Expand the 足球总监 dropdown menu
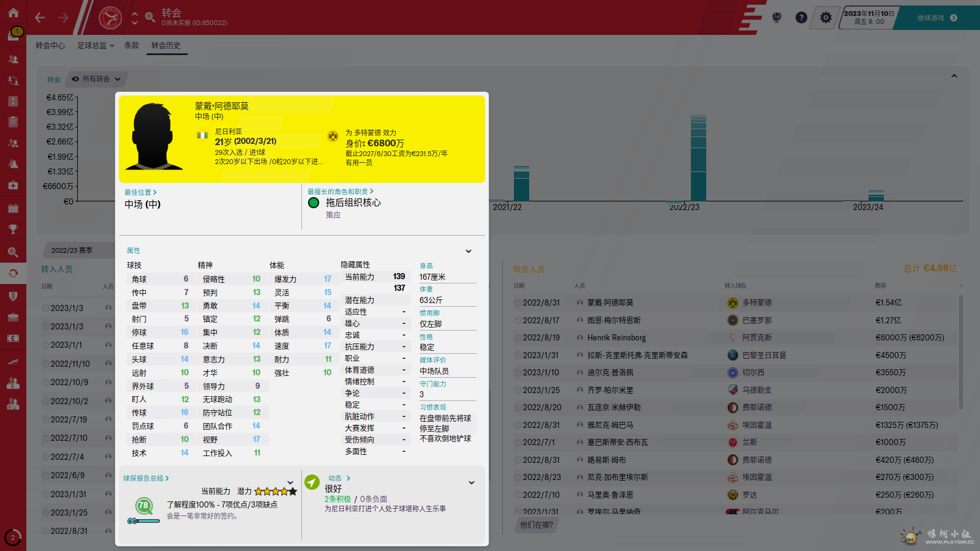 coord(96,45)
